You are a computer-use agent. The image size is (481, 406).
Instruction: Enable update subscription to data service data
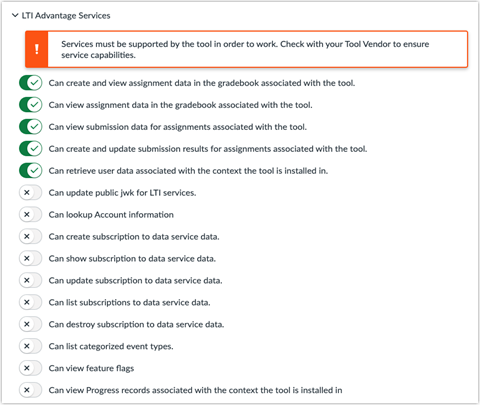click(x=31, y=280)
